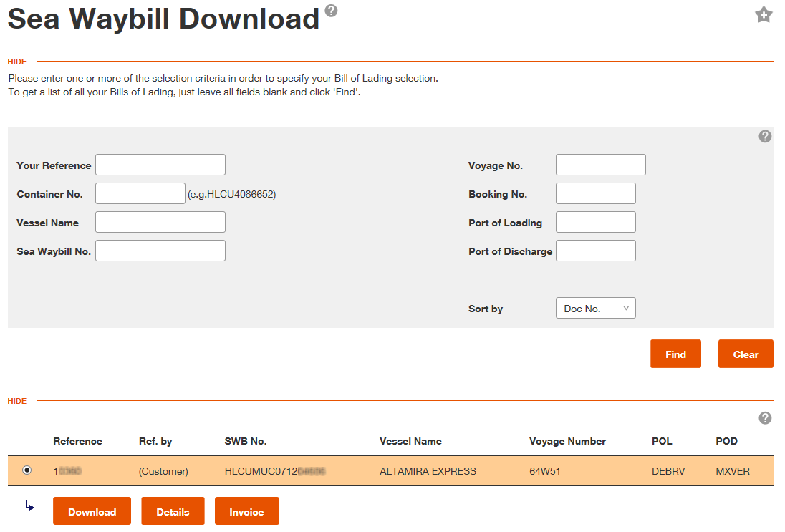Select the ALTAMIRA EXPRESS row radio button
The height and width of the screenshot is (532, 785).
click(x=27, y=470)
